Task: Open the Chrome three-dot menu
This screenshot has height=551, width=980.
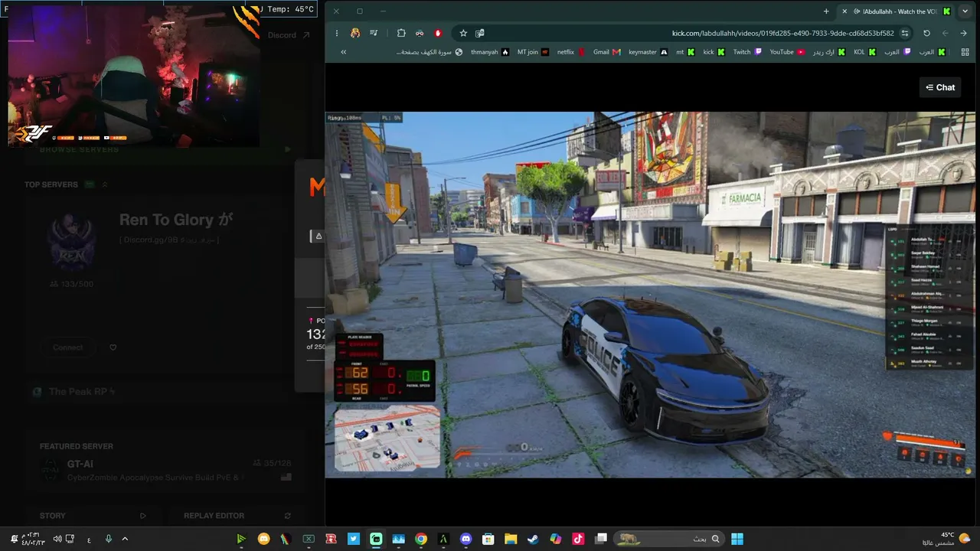Action: click(337, 33)
